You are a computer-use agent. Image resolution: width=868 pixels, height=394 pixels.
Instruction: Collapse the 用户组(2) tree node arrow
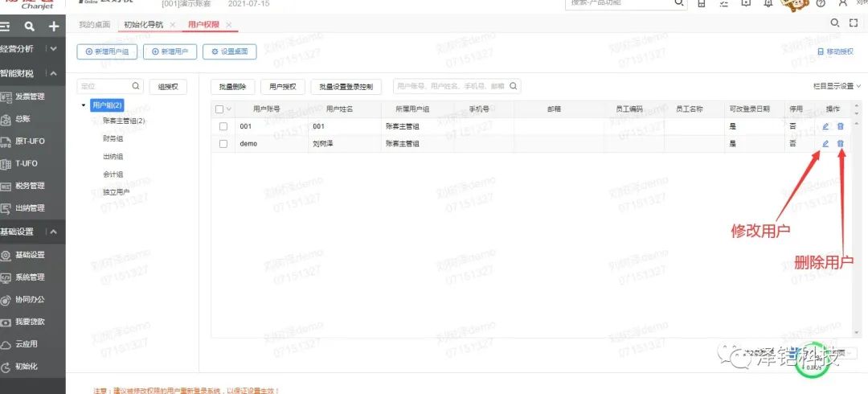pyautogui.click(x=84, y=105)
